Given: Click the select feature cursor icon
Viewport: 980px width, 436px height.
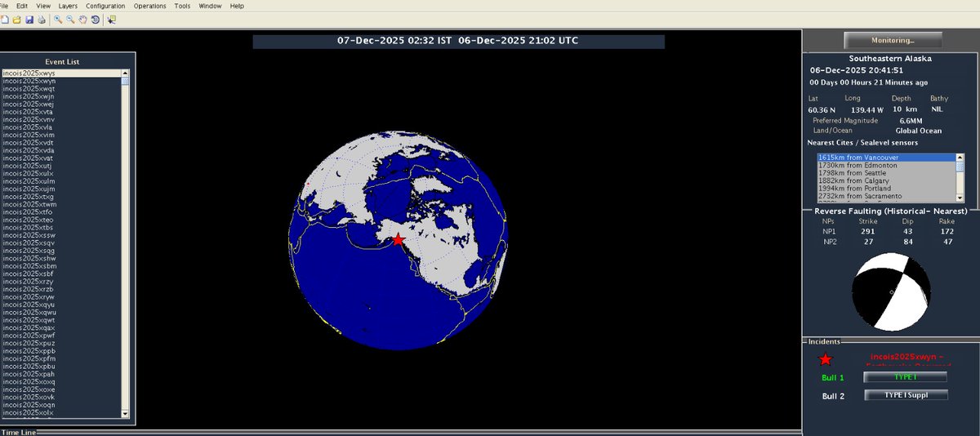Looking at the screenshot, I should point(111,20).
